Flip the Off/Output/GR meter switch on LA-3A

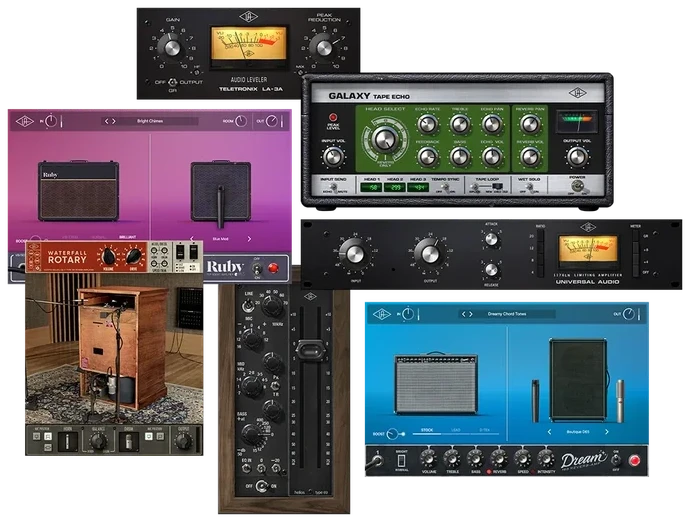click(172, 82)
